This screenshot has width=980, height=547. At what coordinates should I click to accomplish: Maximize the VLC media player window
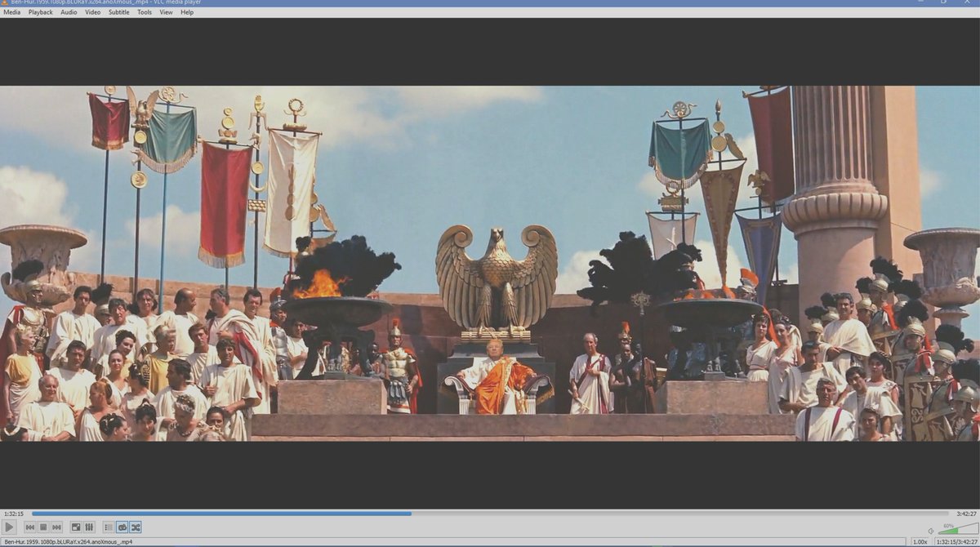pyautogui.click(x=945, y=2)
